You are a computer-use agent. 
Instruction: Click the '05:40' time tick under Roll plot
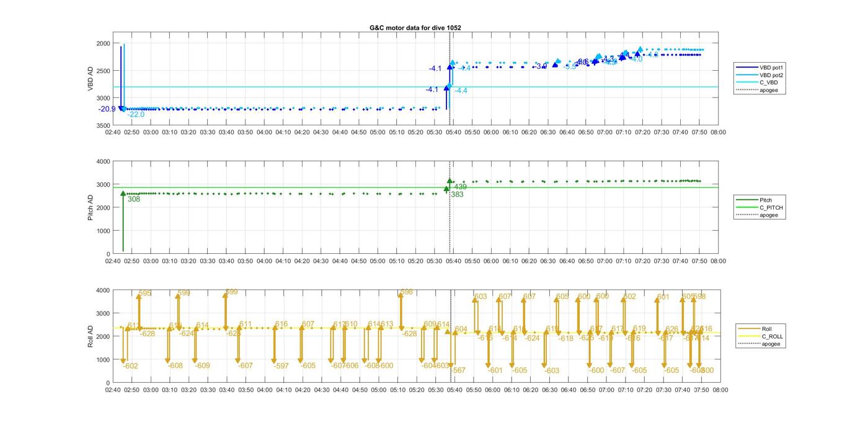[454, 390]
